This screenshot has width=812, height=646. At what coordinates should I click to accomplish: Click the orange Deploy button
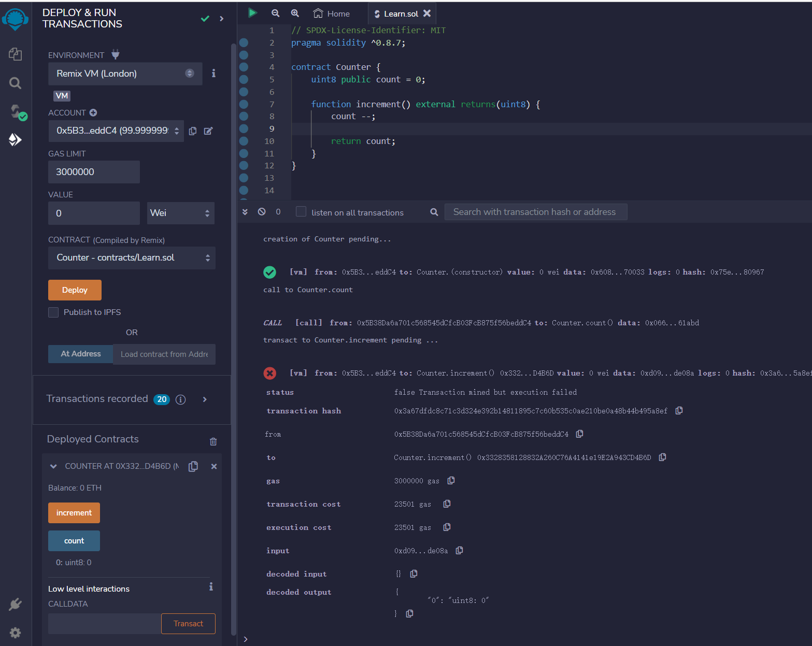(75, 290)
